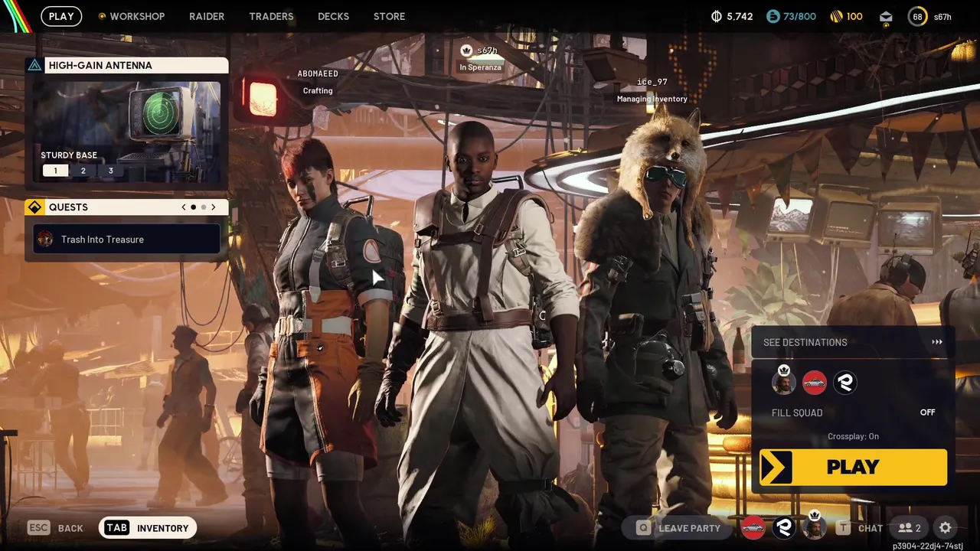
Task: Visit the STORE tab
Action: point(389,16)
